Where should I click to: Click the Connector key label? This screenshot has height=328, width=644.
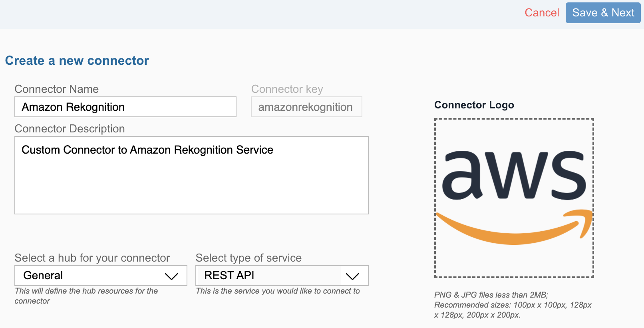287,89
